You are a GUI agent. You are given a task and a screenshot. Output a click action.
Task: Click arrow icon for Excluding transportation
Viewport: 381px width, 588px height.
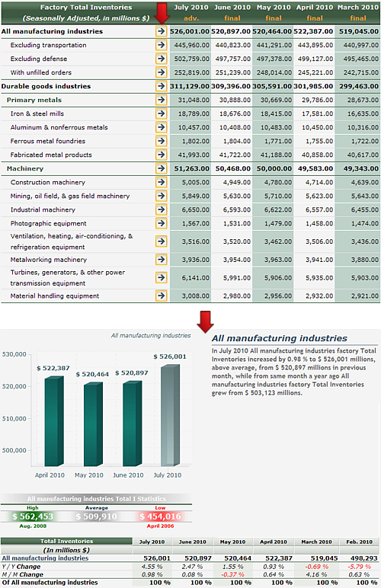[162, 45]
